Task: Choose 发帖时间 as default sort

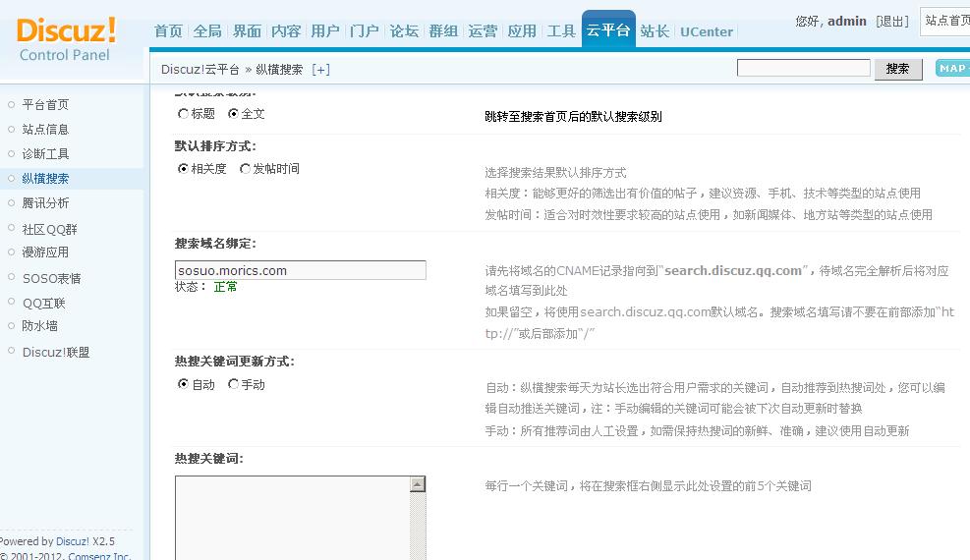Action: 245,169
